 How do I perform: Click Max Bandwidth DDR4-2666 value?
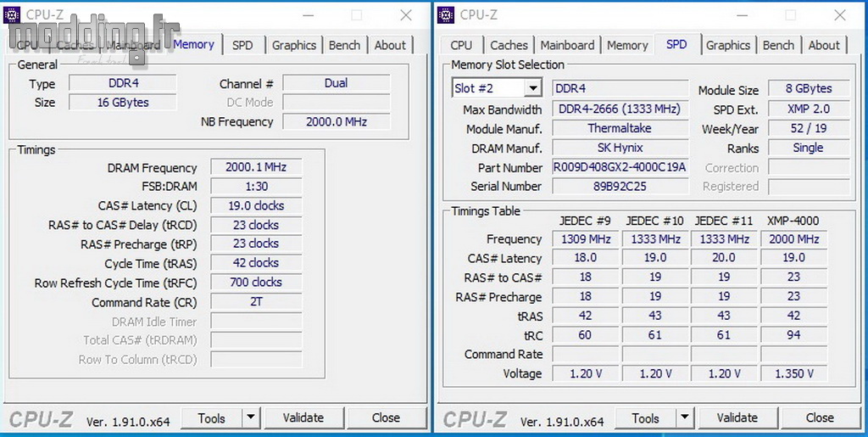coord(620,109)
